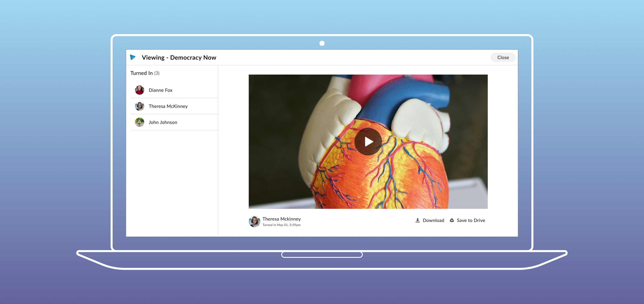Screen dimensions: 644x304
Task: Open the John Johnson submission name
Action: click(163, 122)
